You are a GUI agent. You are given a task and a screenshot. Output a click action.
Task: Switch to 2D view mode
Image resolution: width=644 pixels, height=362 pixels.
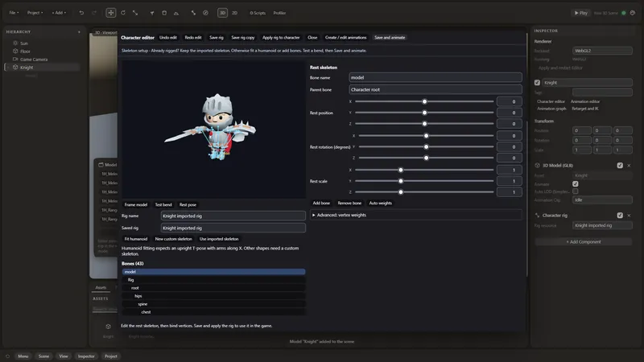[234, 13]
